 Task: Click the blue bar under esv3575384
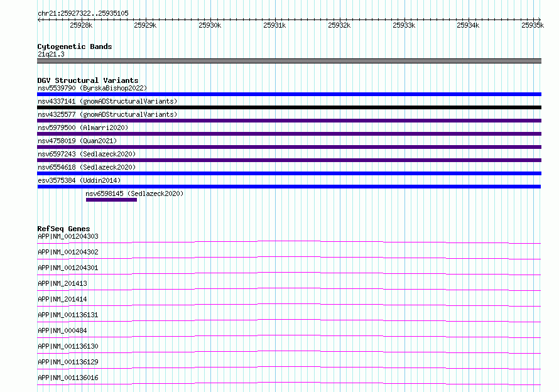pos(289,187)
